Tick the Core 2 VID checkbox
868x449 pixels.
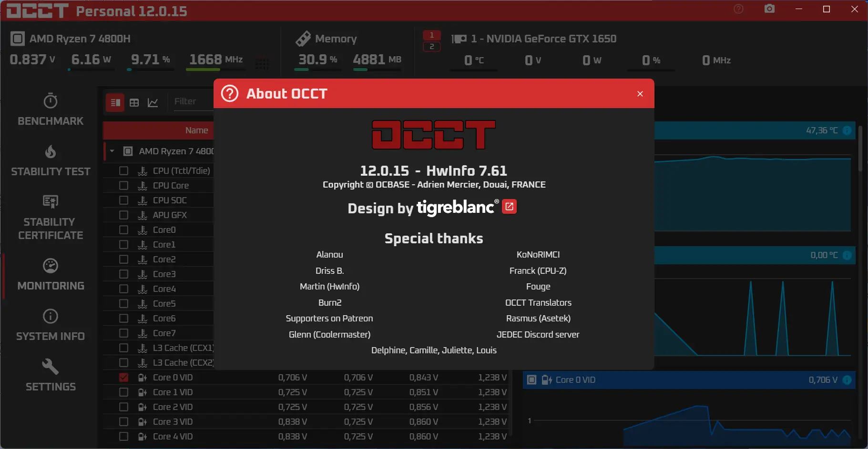pos(123,407)
